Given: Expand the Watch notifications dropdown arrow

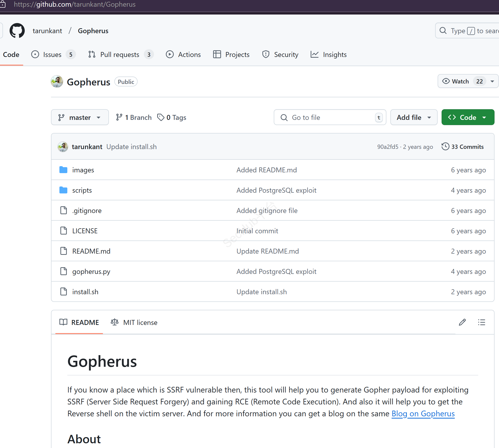Looking at the screenshot, I should tap(492, 81).
